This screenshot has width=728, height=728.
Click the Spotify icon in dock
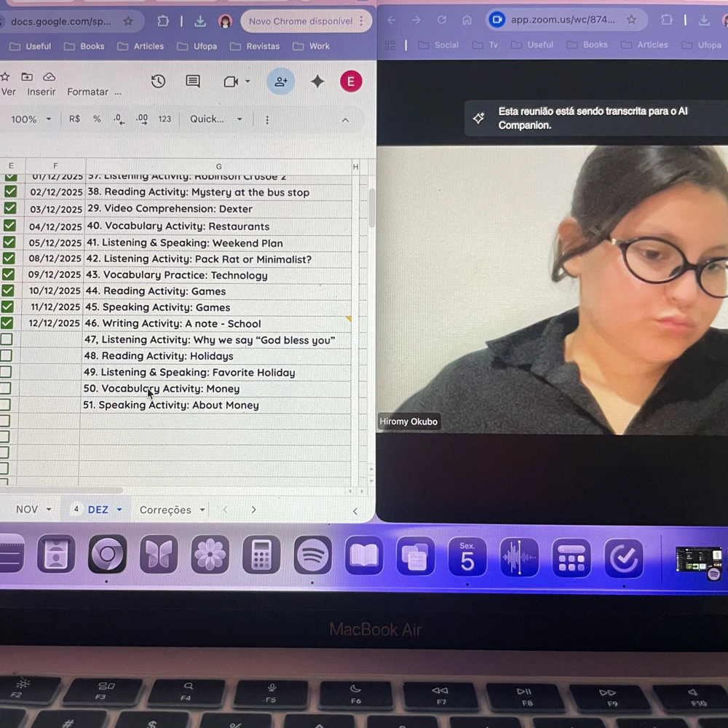tap(313, 557)
